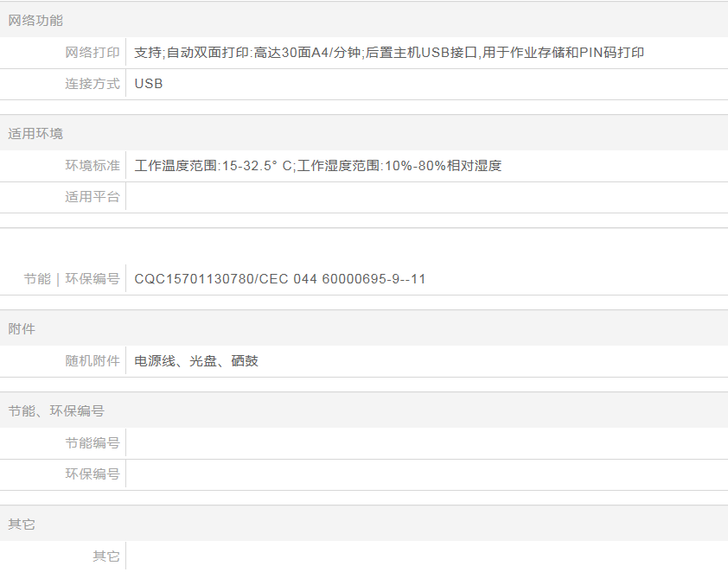Click the 自动双面打印 network print description text
The width and height of the screenshot is (728, 572).
[389, 53]
